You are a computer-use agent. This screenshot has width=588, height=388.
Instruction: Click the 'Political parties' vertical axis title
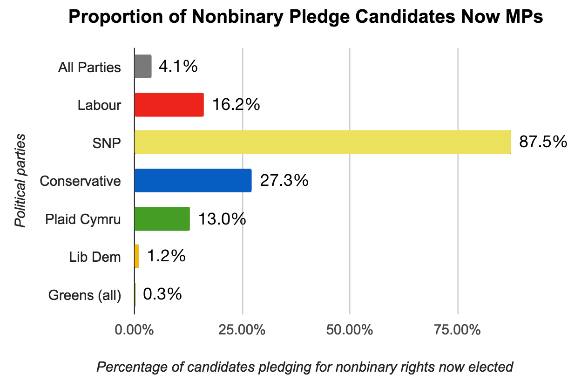[20, 181]
